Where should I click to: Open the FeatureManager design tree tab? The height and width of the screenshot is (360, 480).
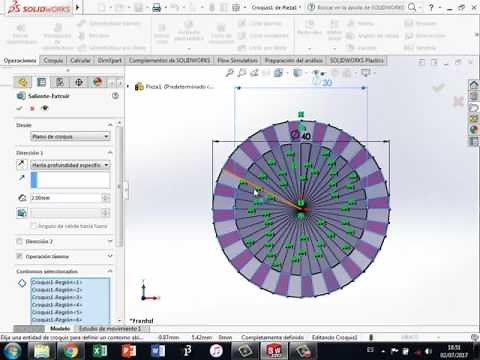[23, 82]
